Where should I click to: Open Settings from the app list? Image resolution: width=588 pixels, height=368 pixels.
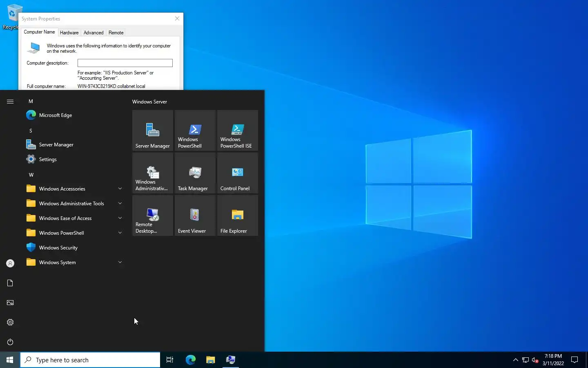click(x=74, y=159)
